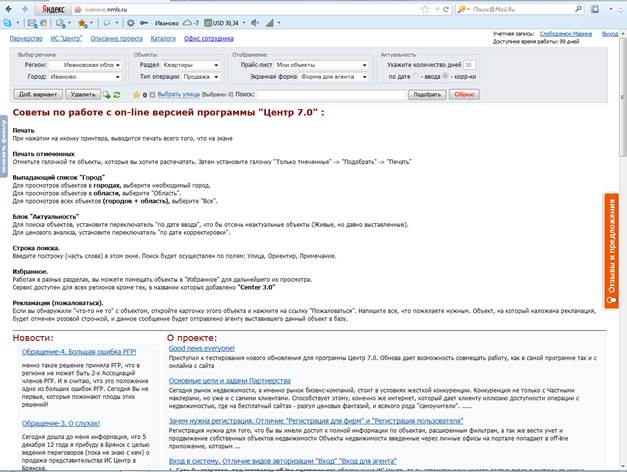Open the Офис сотрудника menu link
This screenshot has height=472, width=627.
click(209, 38)
